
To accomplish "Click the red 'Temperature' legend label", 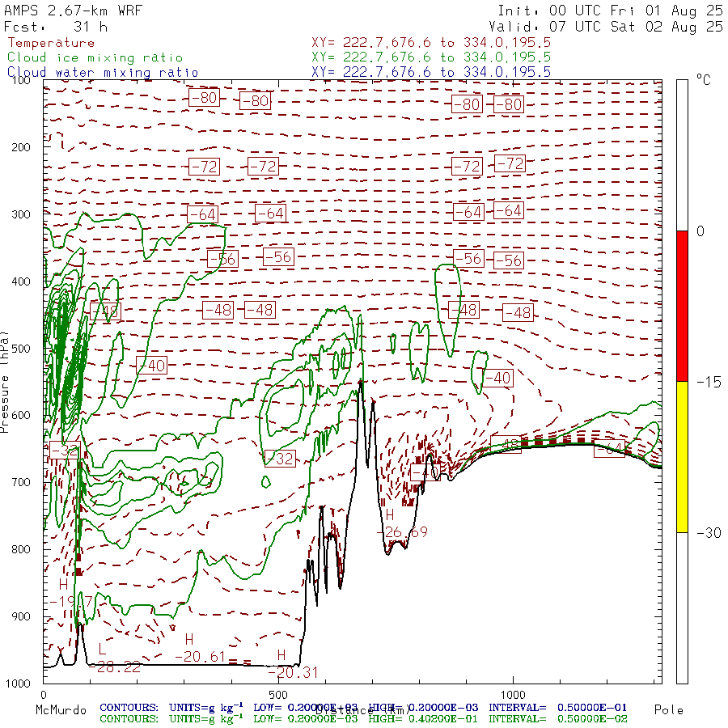I will 51,43.
